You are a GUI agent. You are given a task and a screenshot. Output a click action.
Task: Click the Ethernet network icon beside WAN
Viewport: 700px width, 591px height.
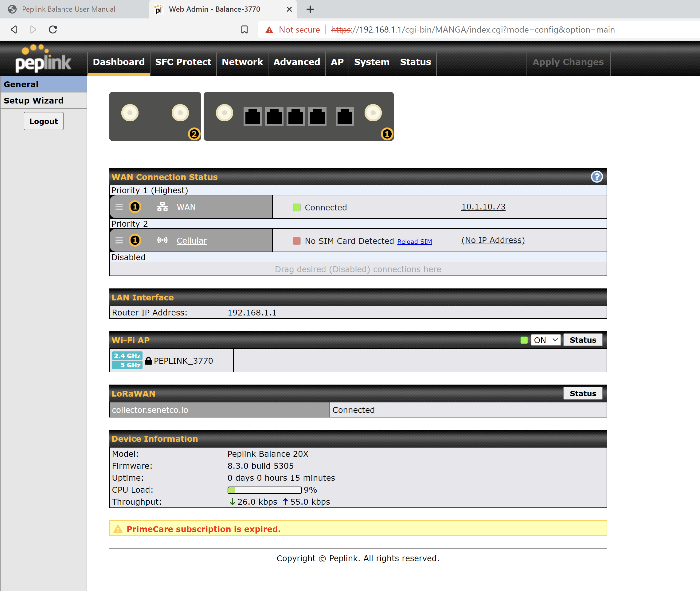(162, 207)
